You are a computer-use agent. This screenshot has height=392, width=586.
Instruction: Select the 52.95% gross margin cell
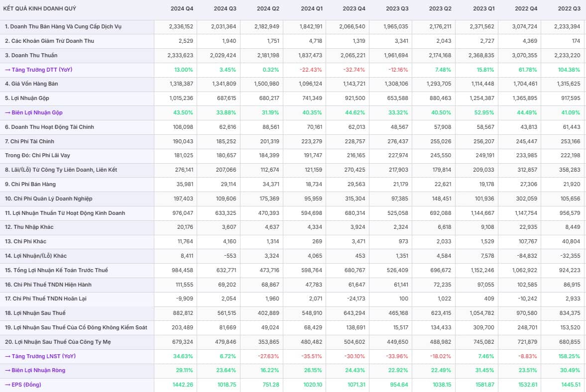point(484,113)
